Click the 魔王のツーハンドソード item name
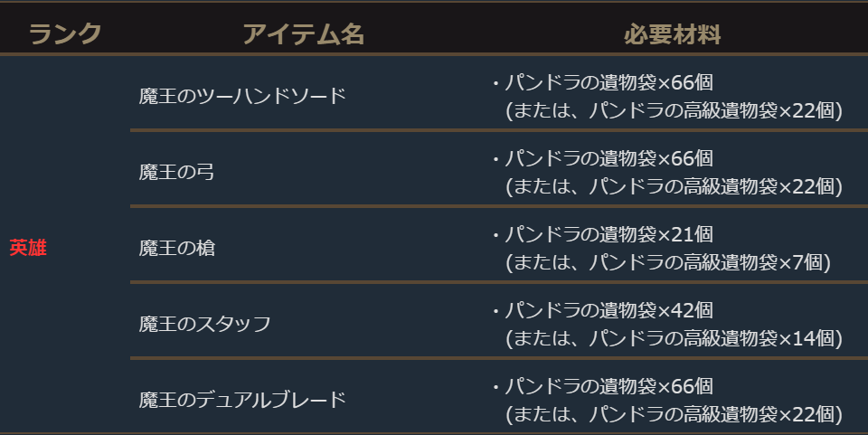This screenshot has height=435, width=868. pos(242,96)
